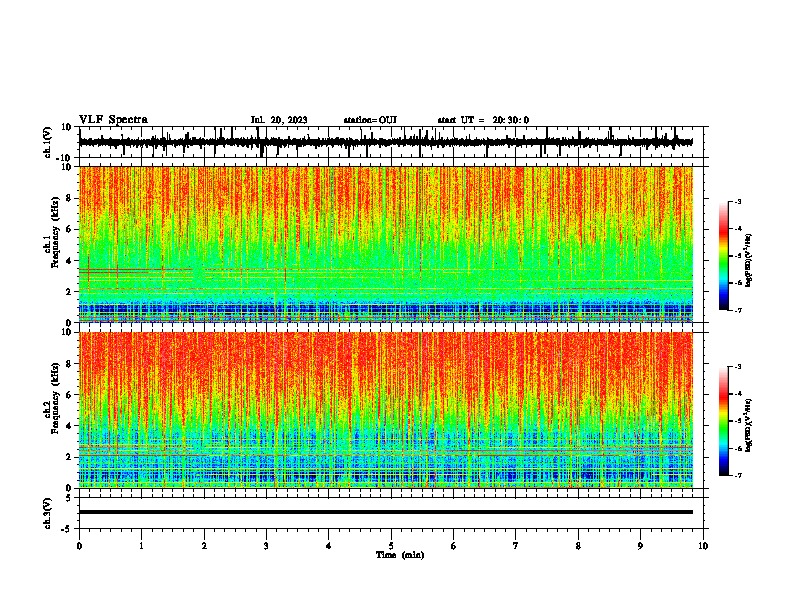Click the 'Time (min)' x-axis label

[x=400, y=555]
